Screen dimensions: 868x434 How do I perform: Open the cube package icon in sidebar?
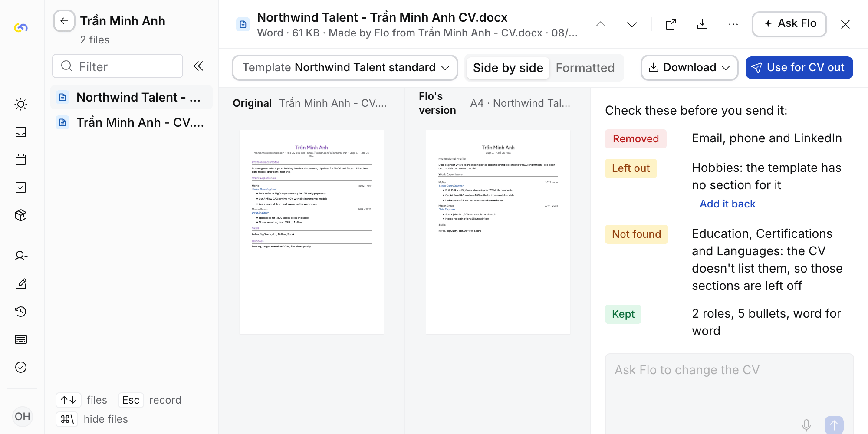[x=21, y=215]
